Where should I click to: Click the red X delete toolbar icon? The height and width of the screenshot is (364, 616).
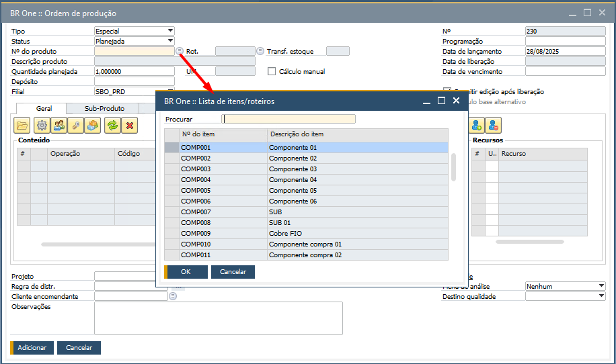(130, 126)
